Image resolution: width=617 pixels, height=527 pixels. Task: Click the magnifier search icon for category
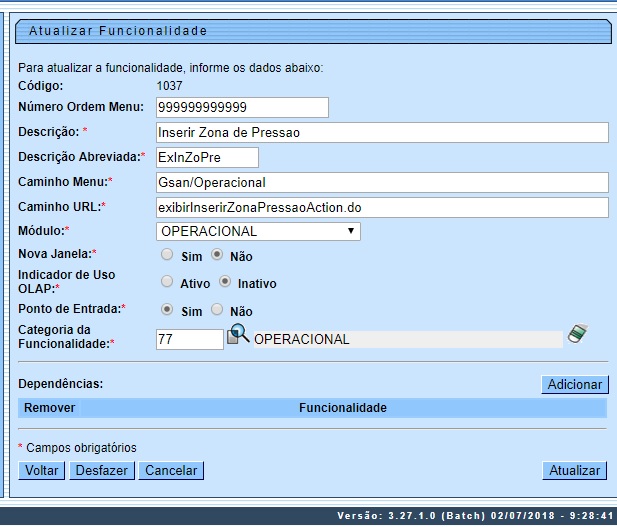pos(239,336)
